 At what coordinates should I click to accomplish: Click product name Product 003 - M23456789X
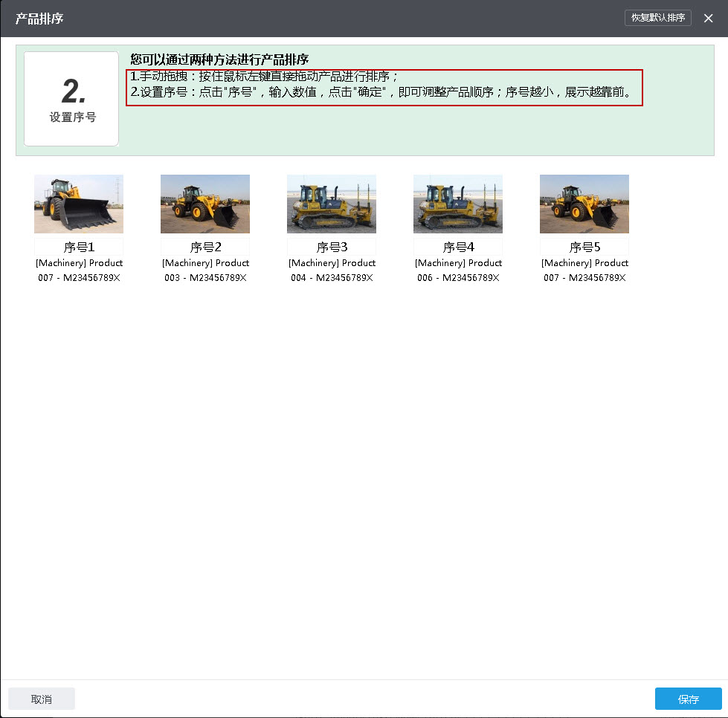pyautogui.click(x=204, y=270)
